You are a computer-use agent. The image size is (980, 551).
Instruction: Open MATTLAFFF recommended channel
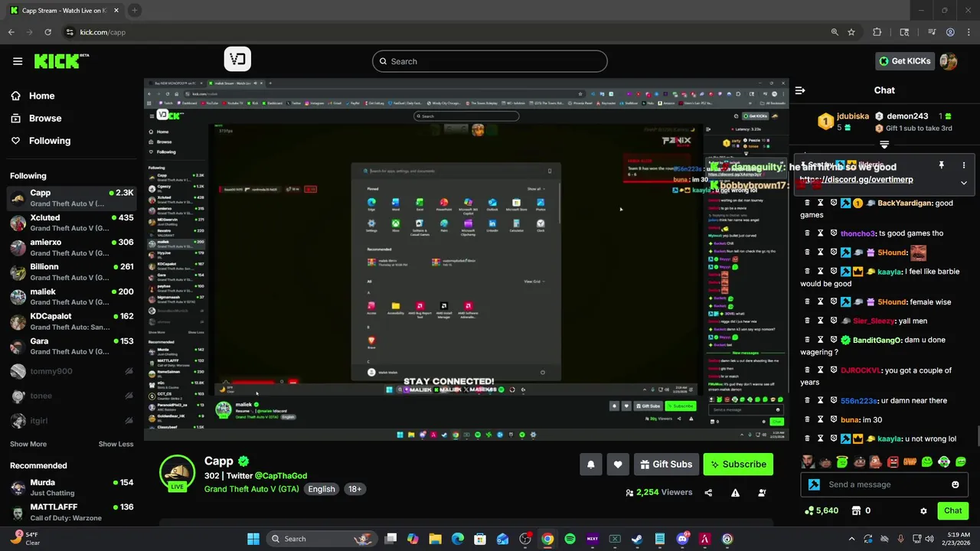point(72,512)
